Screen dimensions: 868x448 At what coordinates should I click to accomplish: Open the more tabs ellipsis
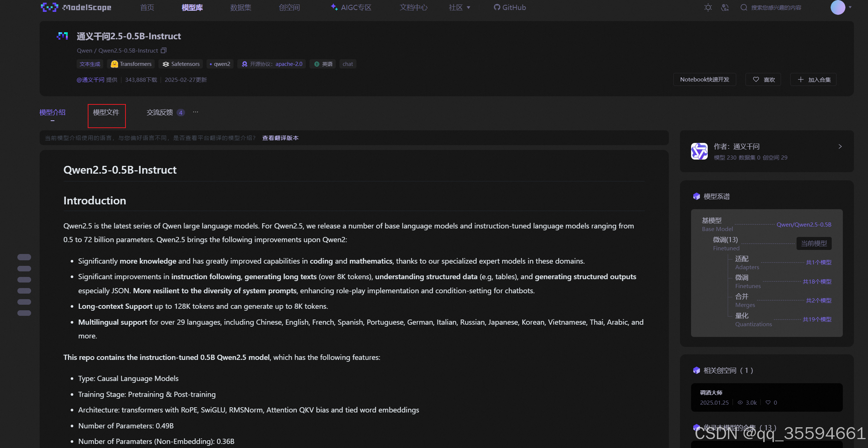pyautogui.click(x=195, y=112)
